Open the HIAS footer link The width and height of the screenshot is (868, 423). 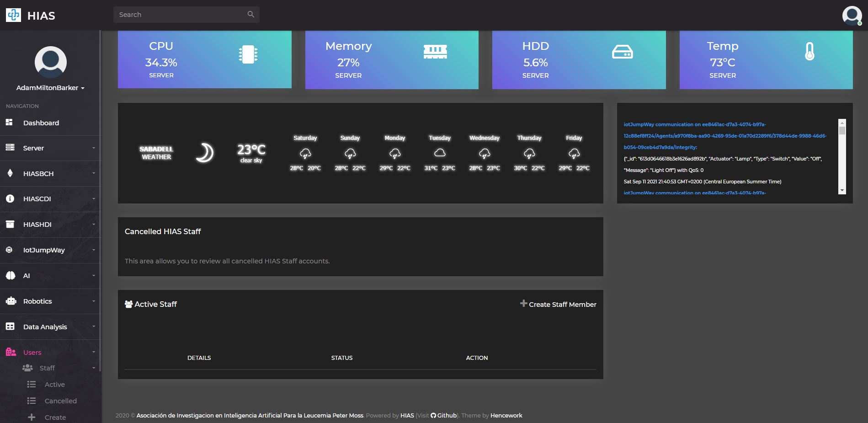tap(407, 415)
